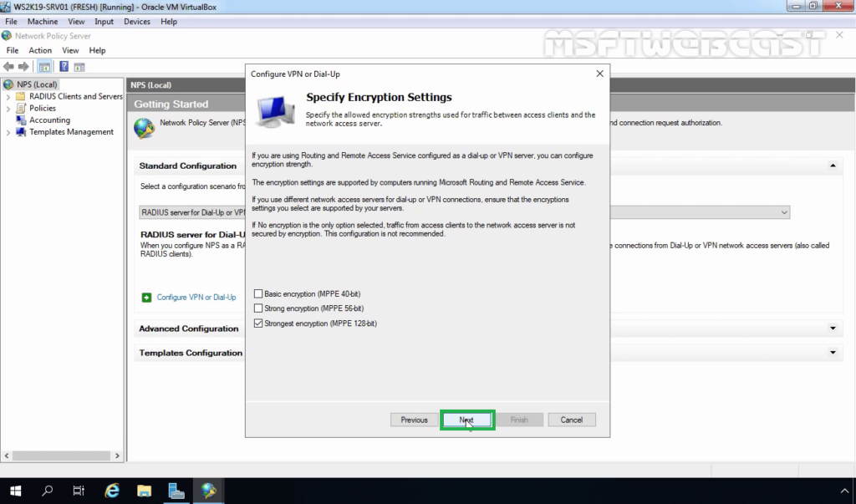Viewport: 856px width, 504px height.
Task: Select the Policies tree node
Action: point(42,108)
